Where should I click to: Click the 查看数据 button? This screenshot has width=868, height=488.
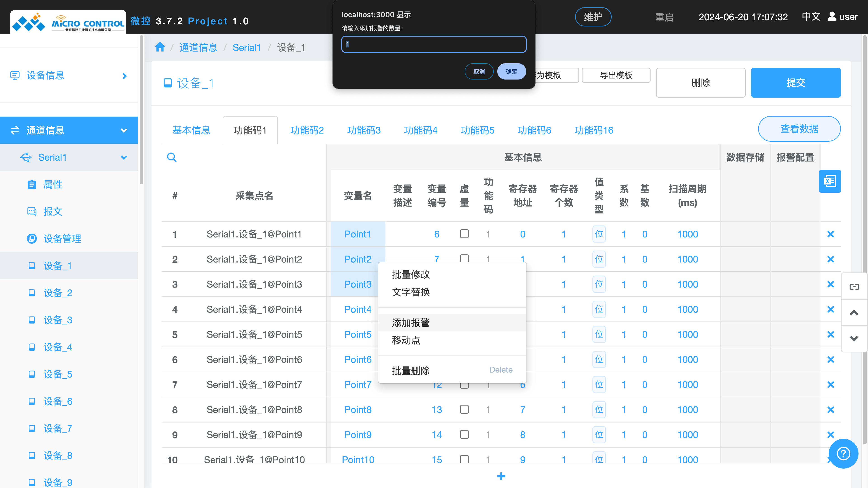(799, 129)
